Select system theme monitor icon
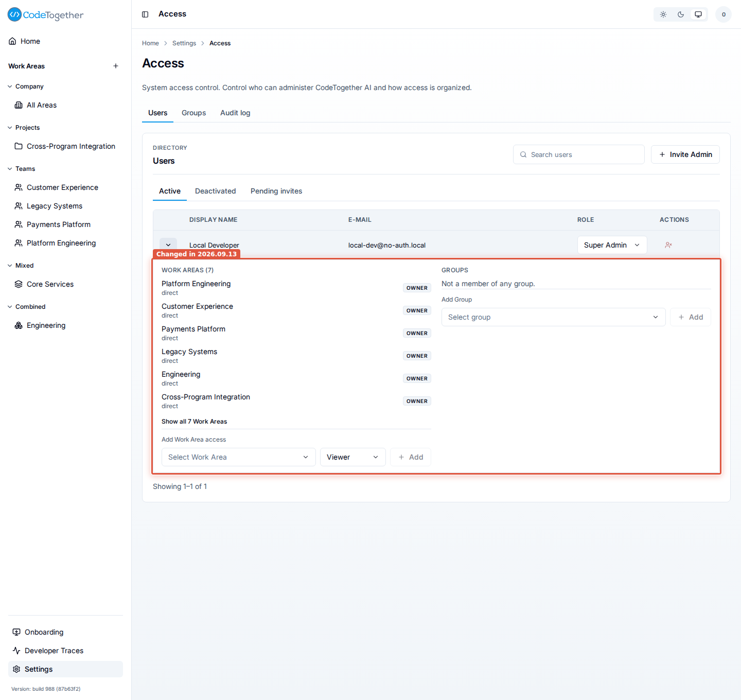This screenshot has height=700, width=741. 698,14
